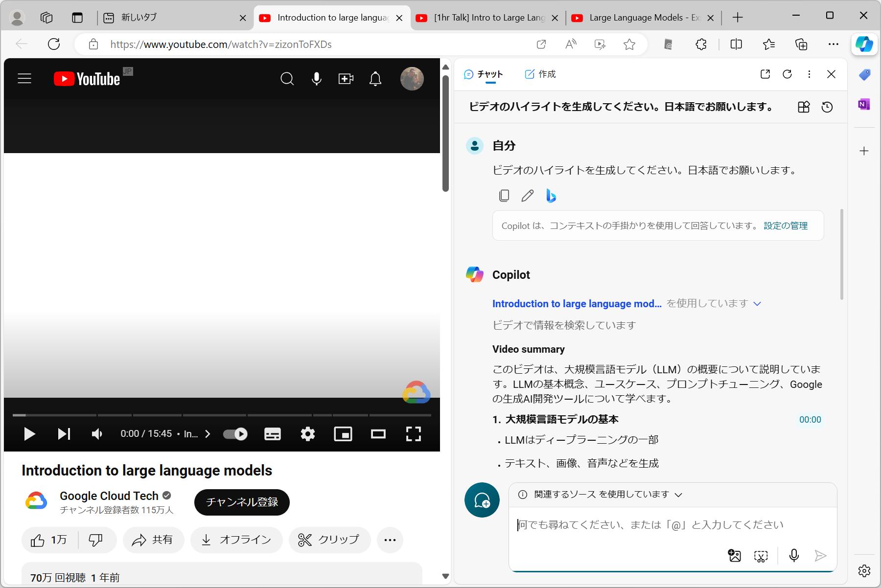
Task: Open sidebar settings gear icon
Action: point(864,570)
